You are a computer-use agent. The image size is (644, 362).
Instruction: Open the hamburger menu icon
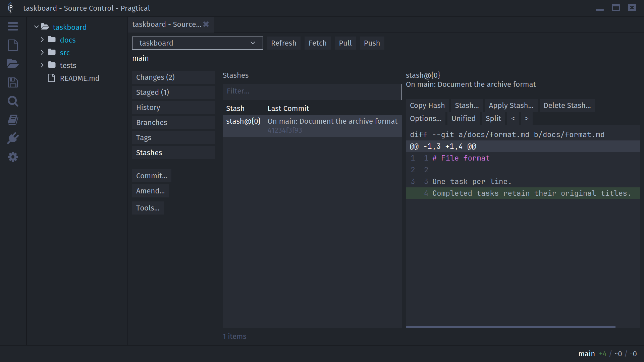pos(13,26)
